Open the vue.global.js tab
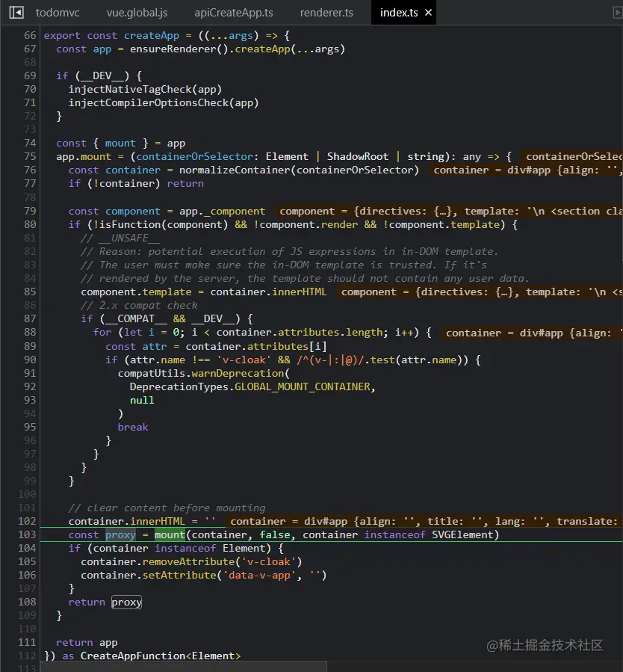The image size is (623, 672). (137, 13)
